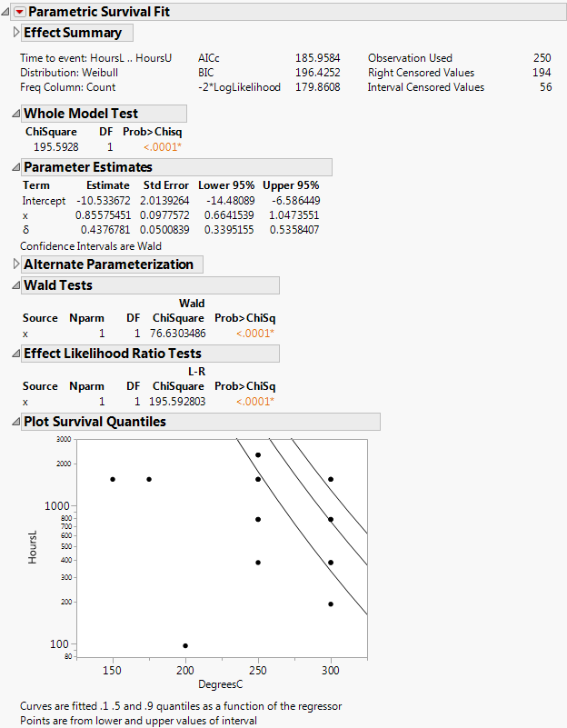Collapse Effect Likelihood Ratio Tests triangle
This screenshot has width=567, height=728.
15,354
